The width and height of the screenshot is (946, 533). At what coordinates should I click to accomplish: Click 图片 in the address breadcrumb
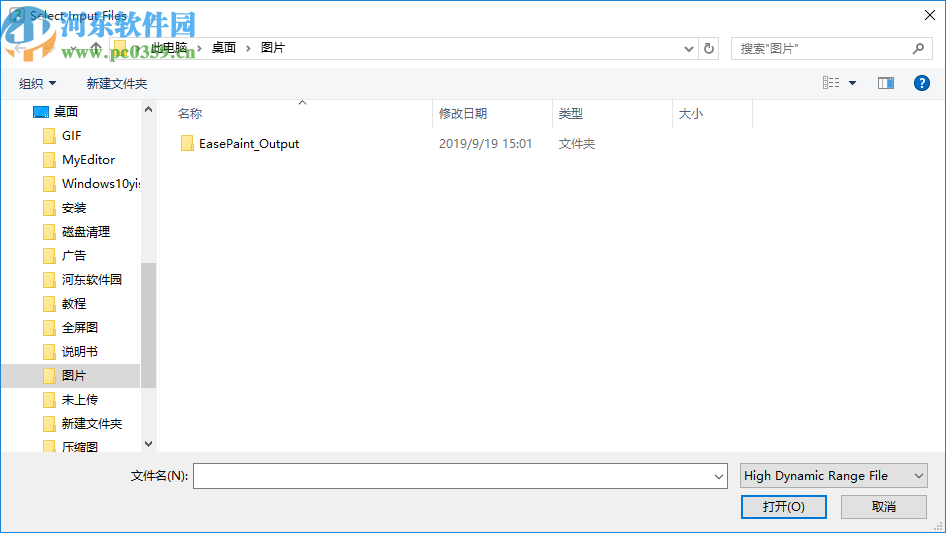tap(273, 48)
